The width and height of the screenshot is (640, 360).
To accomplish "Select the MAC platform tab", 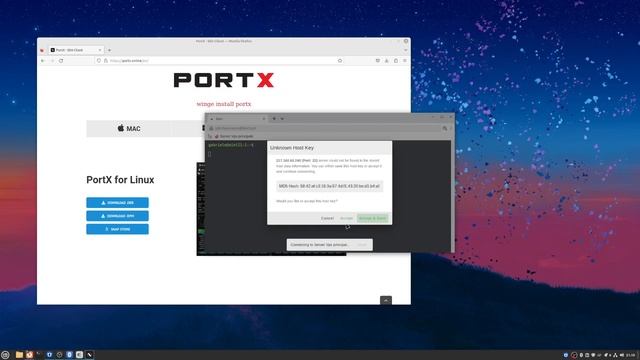I will point(129,129).
